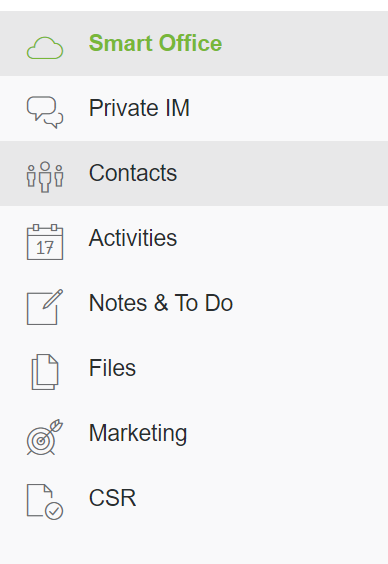Select the Contacts people icon

coord(45,177)
